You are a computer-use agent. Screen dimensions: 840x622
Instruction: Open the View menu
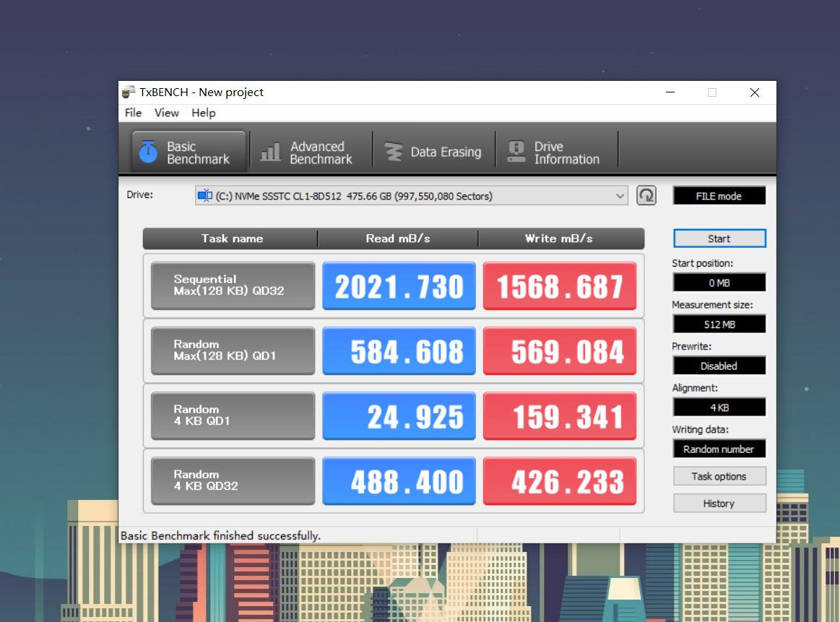tap(166, 113)
